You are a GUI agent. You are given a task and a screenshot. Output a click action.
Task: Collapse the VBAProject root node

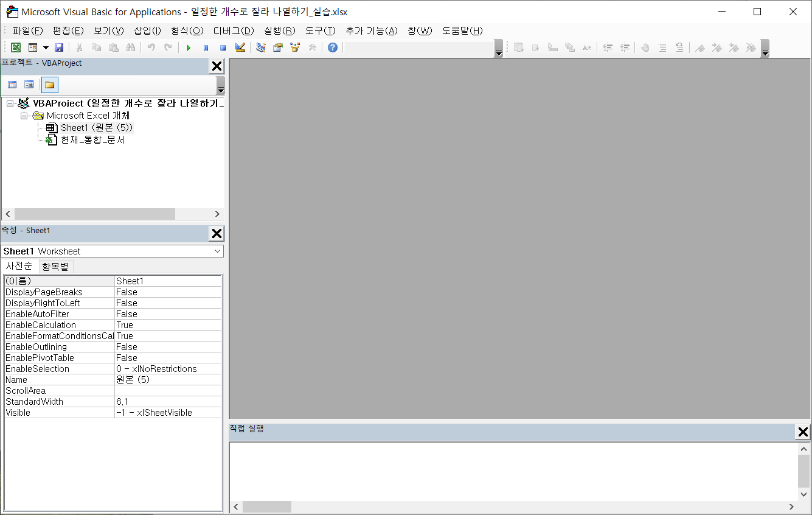10,103
